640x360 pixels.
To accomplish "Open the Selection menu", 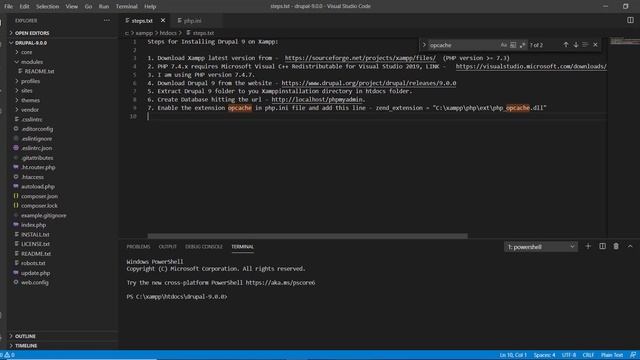I will [47, 7].
